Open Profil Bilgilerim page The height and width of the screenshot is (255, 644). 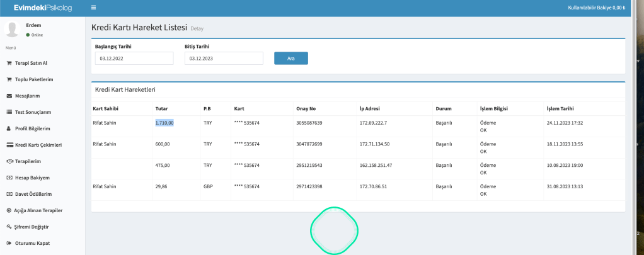point(32,128)
